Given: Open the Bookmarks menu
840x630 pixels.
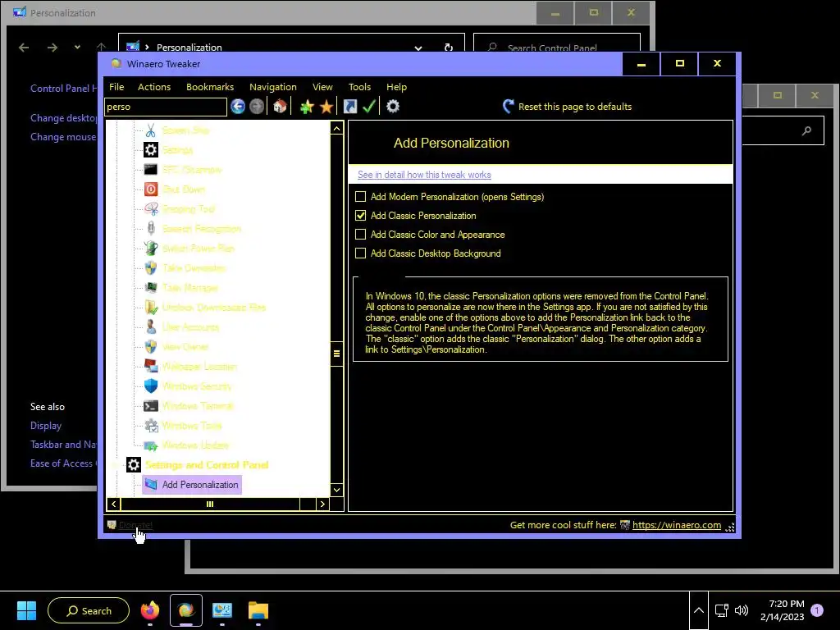Looking at the screenshot, I should pyautogui.click(x=210, y=87).
